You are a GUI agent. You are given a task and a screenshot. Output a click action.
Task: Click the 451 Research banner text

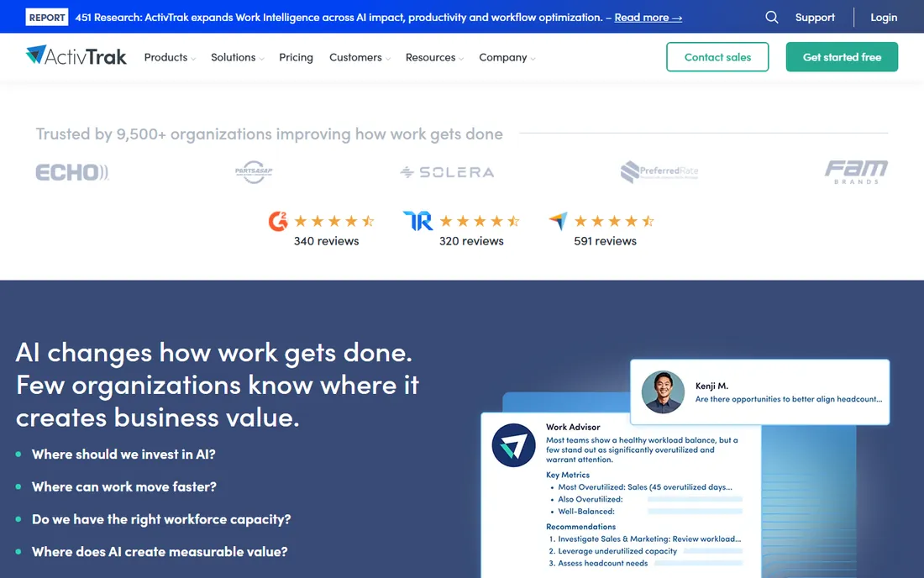pyautogui.click(x=339, y=18)
